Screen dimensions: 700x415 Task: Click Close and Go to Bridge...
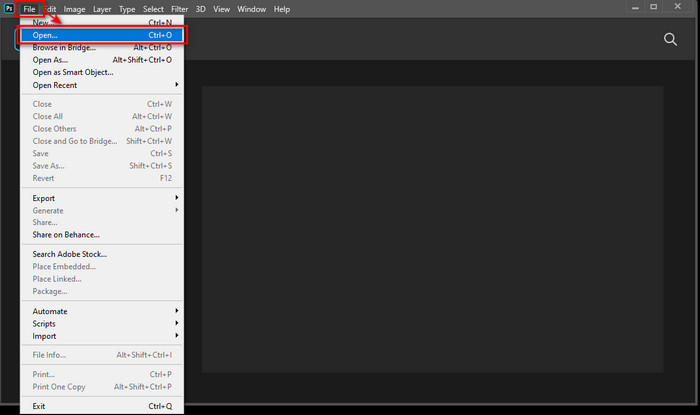coord(102,141)
